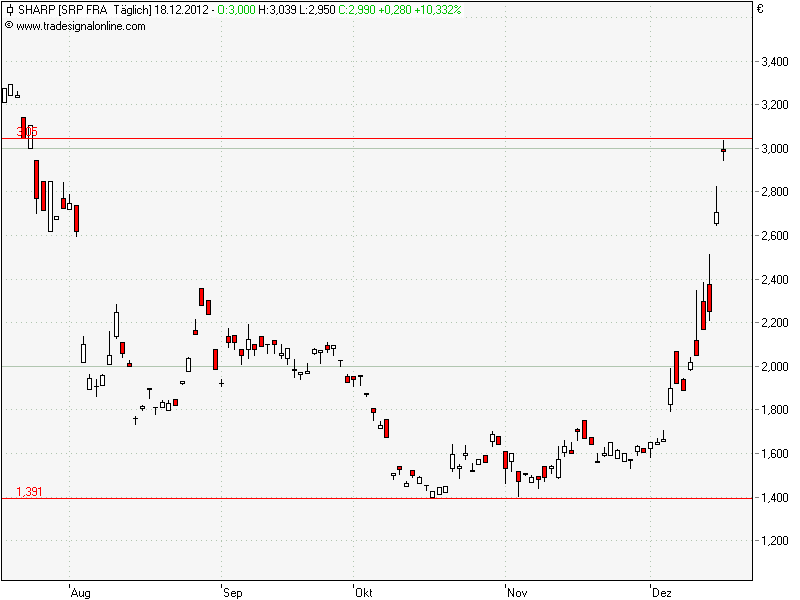Click the absolute change +0,280
This screenshot has height=600, width=800.
pos(394,10)
